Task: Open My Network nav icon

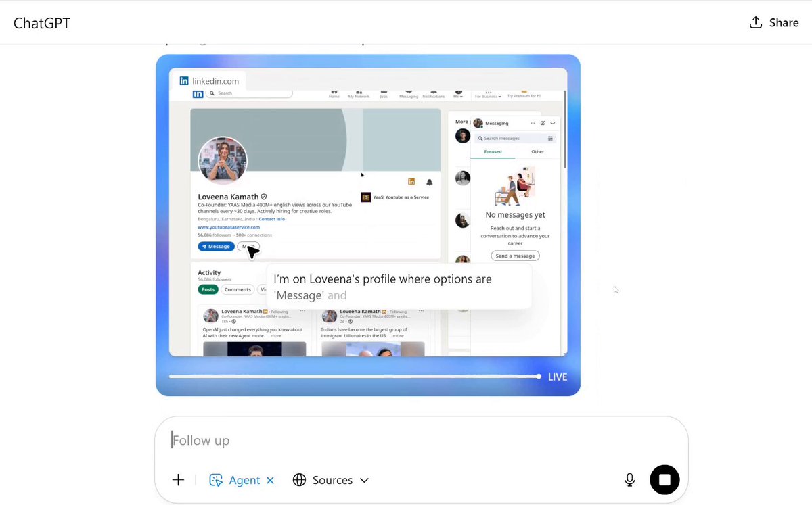Action: (359, 93)
